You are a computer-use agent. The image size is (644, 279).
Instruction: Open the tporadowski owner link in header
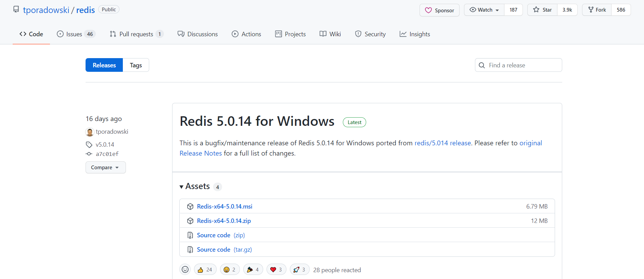[x=46, y=10]
